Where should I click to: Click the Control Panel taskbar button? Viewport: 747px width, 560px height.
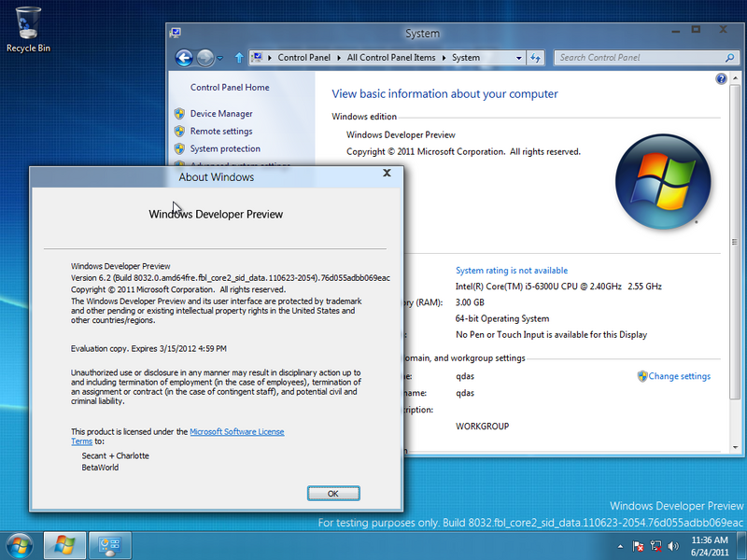(x=110, y=545)
